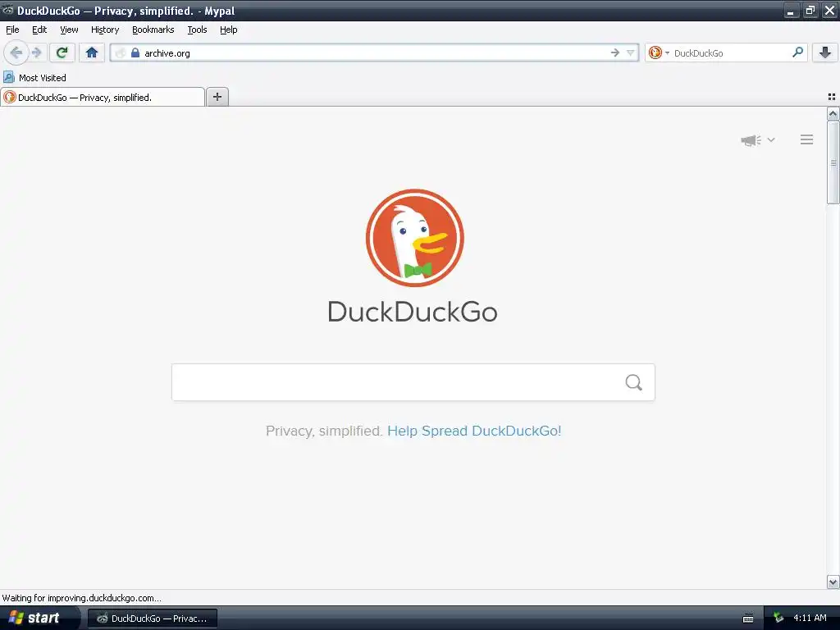Click the Most Visited bookmark icon
Screen dimensions: 840x630
[x=8, y=77]
